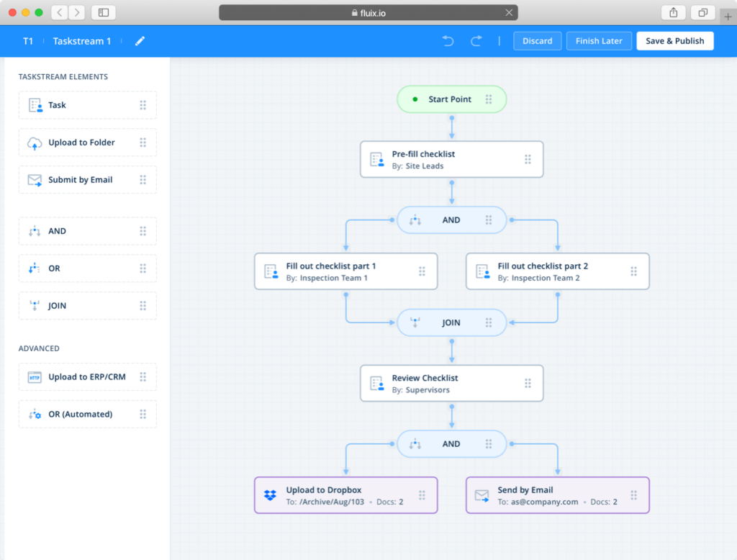Click the JOIN element icon
This screenshot has width=737, height=560.
click(35, 305)
